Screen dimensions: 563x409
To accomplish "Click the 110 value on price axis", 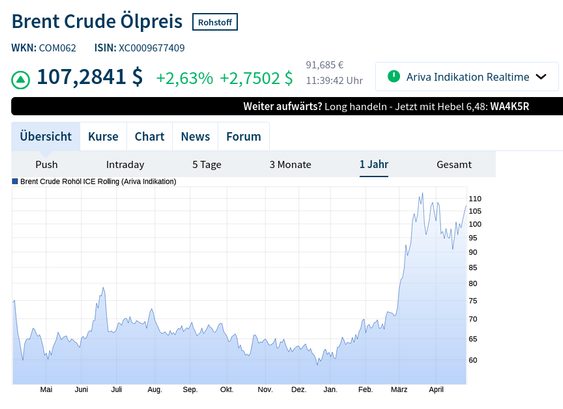I will coord(475,199).
